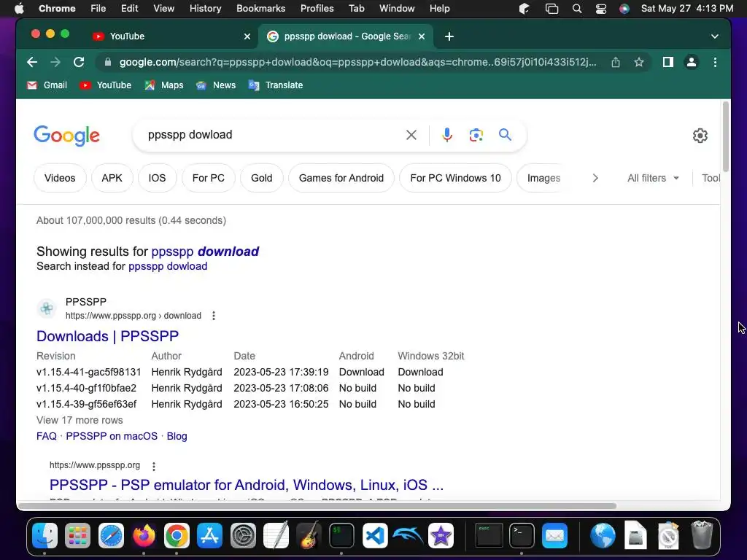Open System Settings from dock

coord(243,536)
